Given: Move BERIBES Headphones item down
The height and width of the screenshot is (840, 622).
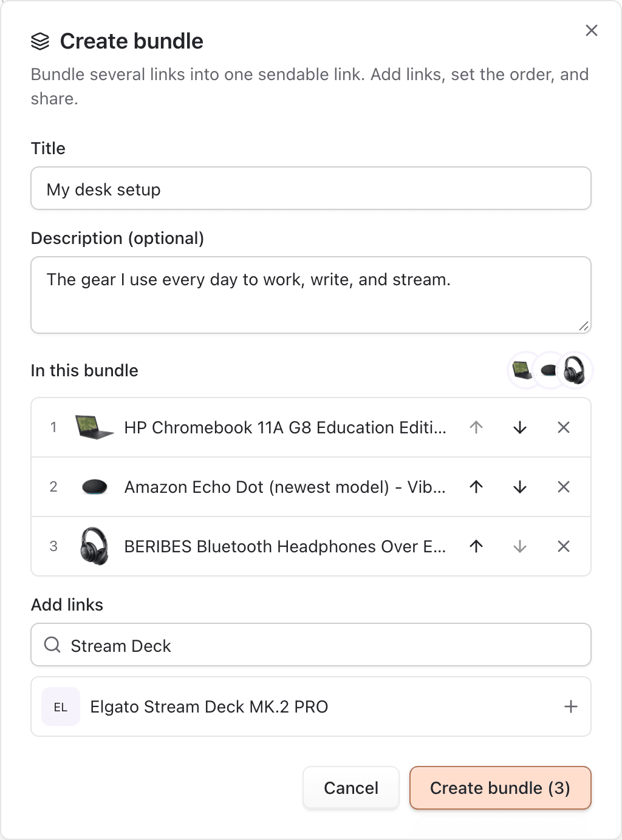Looking at the screenshot, I should click(520, 546).
